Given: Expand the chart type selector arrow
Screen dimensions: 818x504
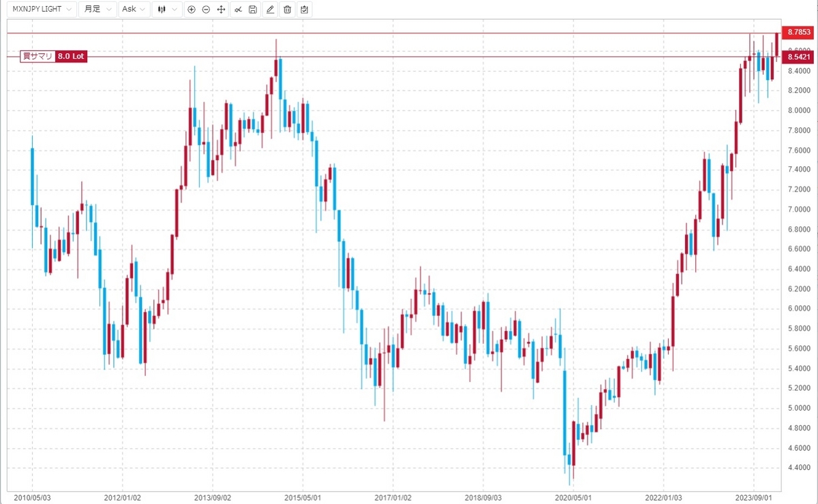Looking at the screenshot, I should point(176,10).
